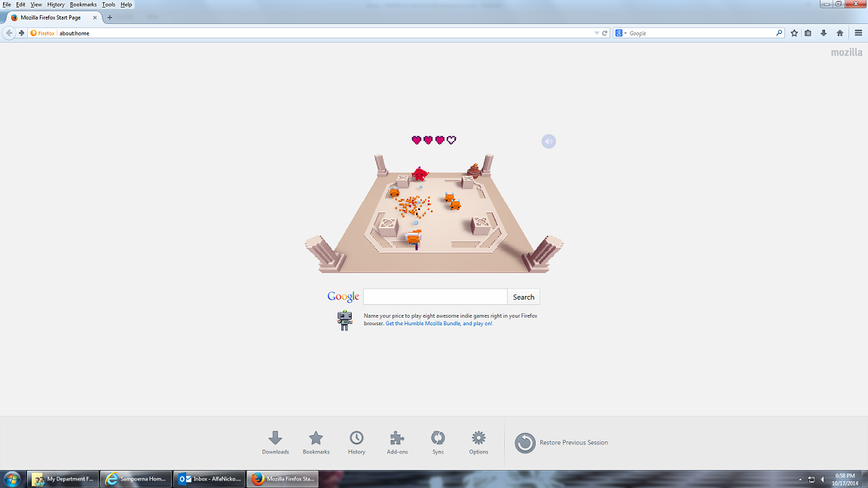This screenshot has height=488, width=868.
Task: Mute the game sound speaker icon
Action: [x=549, y=142]
